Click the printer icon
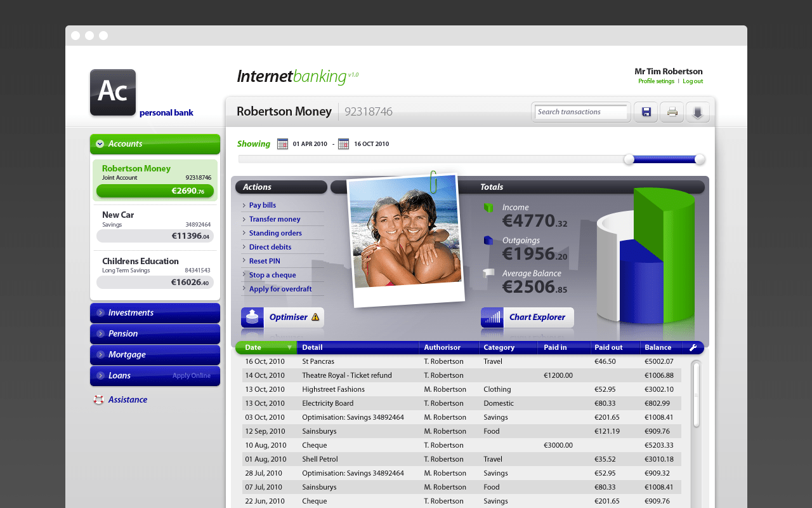 672,112
